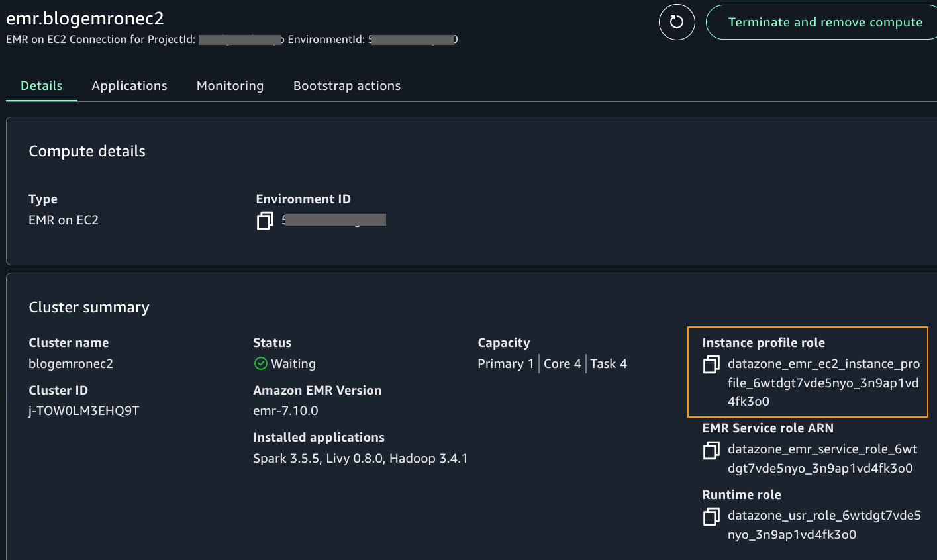Image resolution: width=937 pixels, height=560 pixels.
Task: Click the Core 4 capacity value
Action: 562,364
